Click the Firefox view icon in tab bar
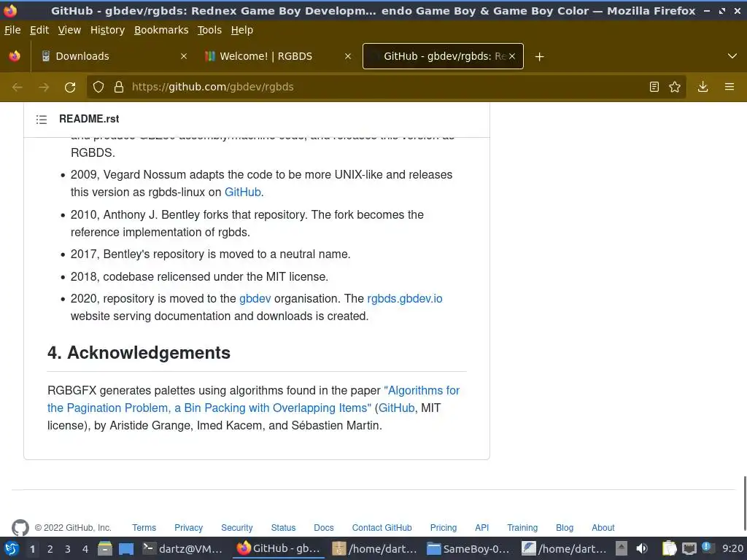This screenshot has width=747, height=560. point(15,56)
